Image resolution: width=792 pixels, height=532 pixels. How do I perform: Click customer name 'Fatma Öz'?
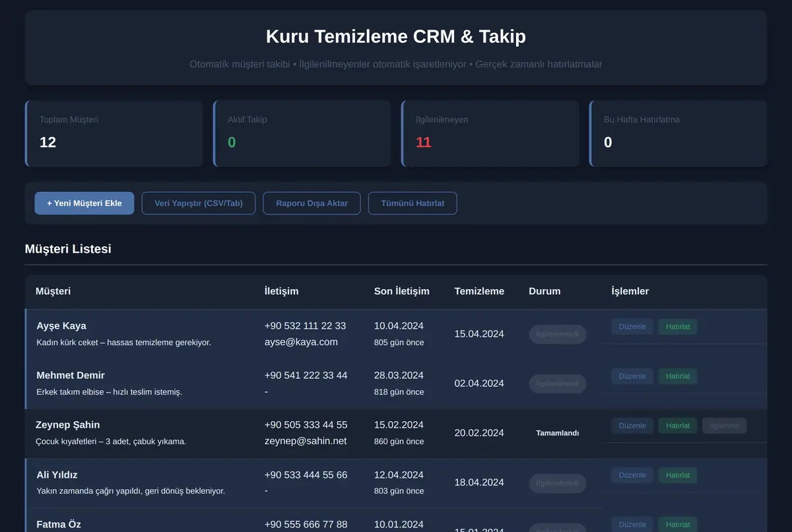[x=59, y=524]
